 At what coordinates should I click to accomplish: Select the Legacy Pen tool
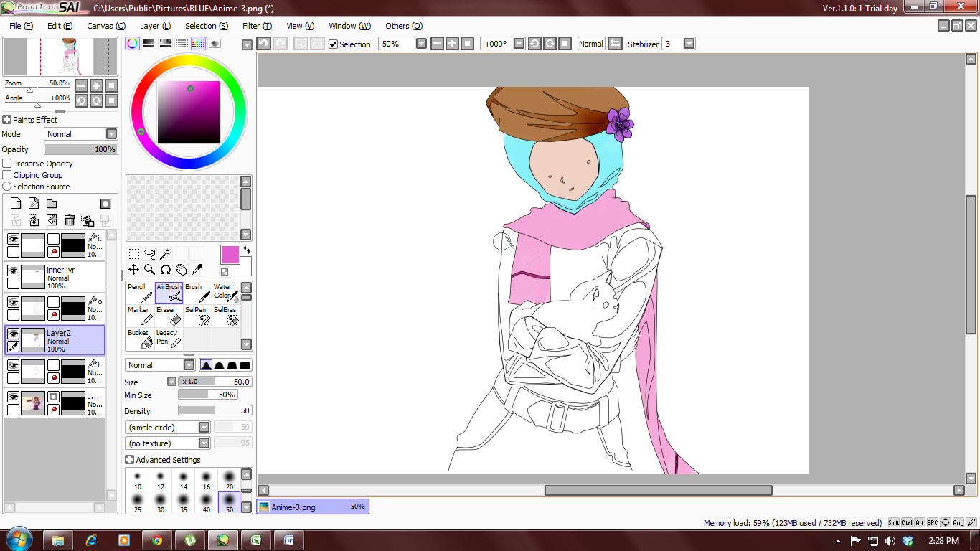[169, 339]
